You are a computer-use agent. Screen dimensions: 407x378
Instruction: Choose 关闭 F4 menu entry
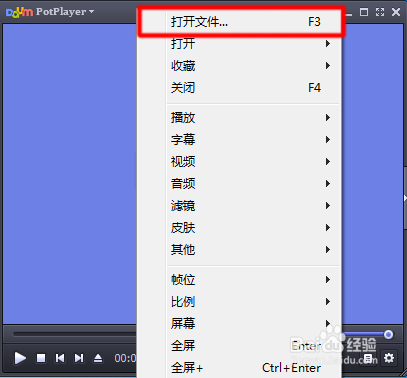coord(239,88)
